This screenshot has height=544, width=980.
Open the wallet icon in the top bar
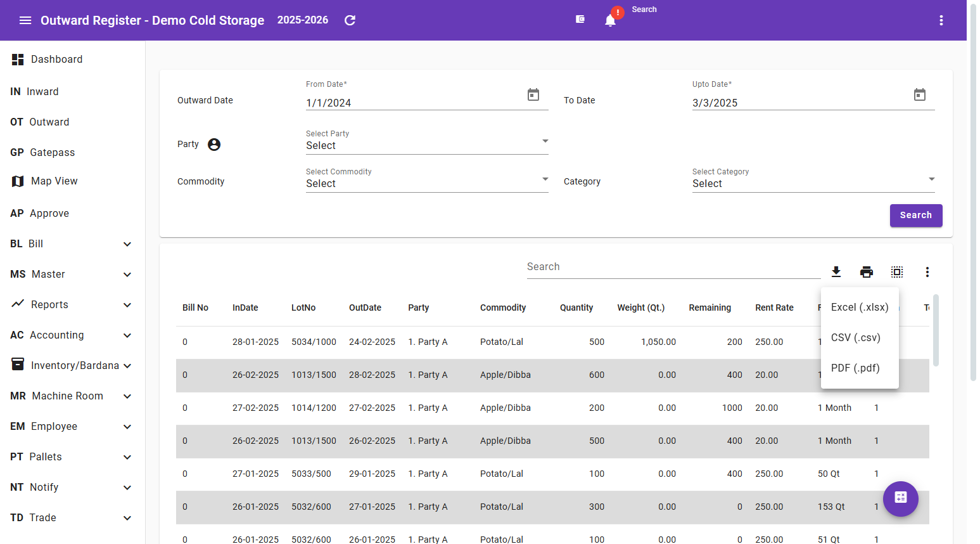[x=580, y=19]
